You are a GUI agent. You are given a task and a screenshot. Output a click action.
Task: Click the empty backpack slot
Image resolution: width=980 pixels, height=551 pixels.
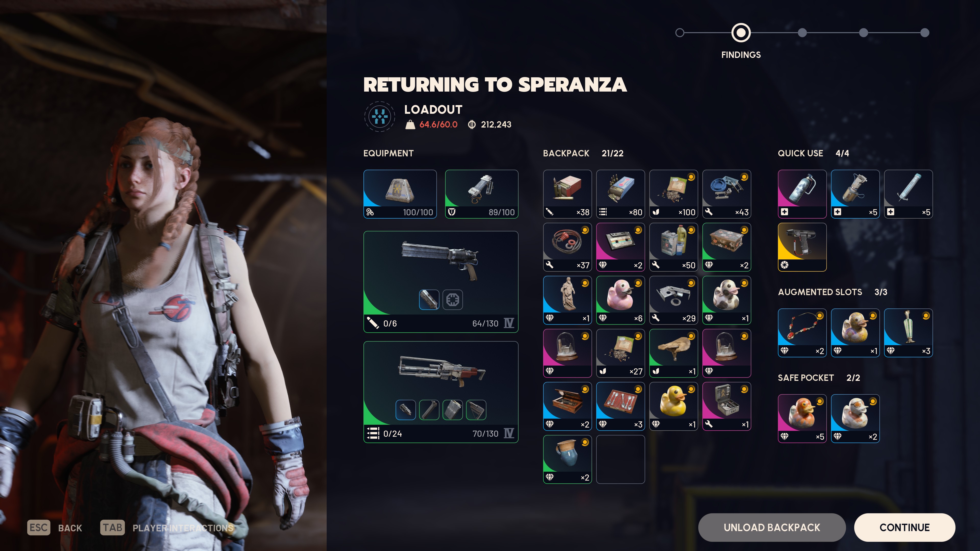tap(620, 459)
